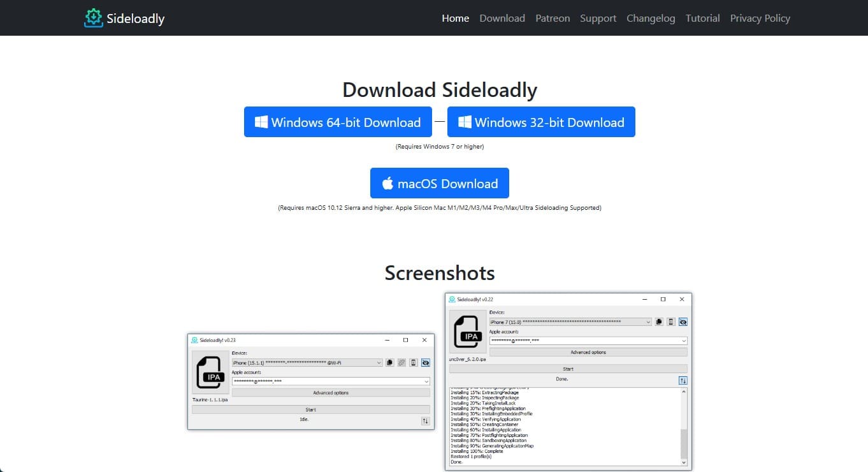The image size is (868, 472).
Task: Click the Start button in the v0.23 window
Action: [x=311, y=409]
